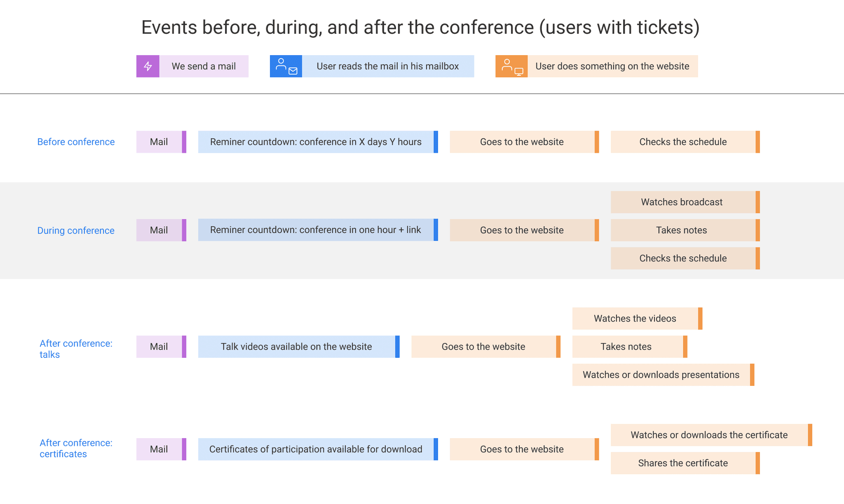Click 'Reminer countdown: conference in X days Y hours'

point(316,142)
